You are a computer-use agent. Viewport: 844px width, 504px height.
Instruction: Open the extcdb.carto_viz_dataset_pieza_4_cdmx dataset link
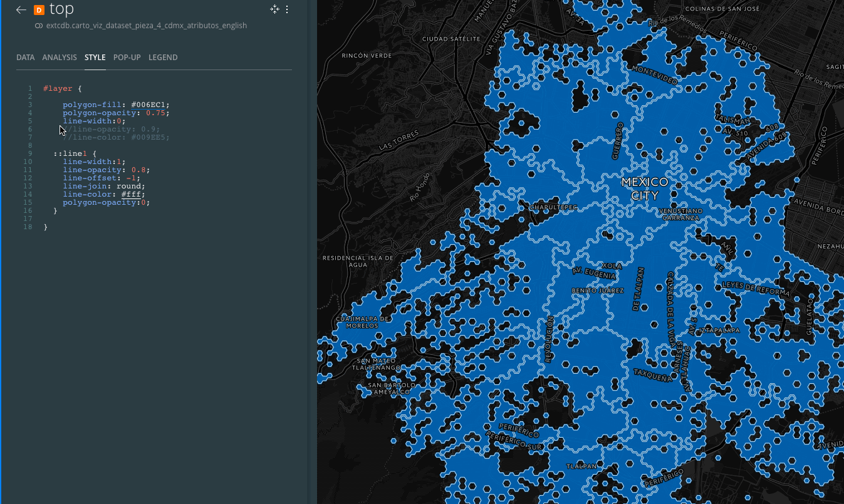(x=147, y=26)
